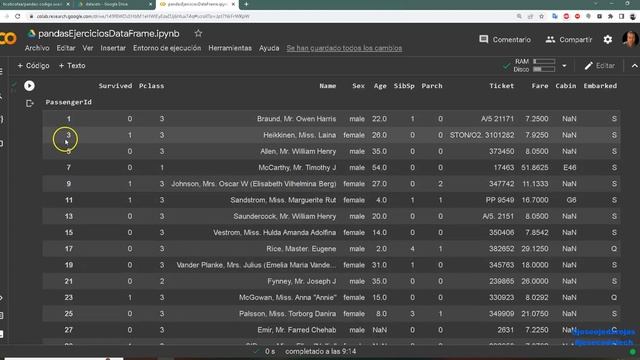Open the Herramientas menu
The width and height of the screenshot is (640, 360).
230,48
